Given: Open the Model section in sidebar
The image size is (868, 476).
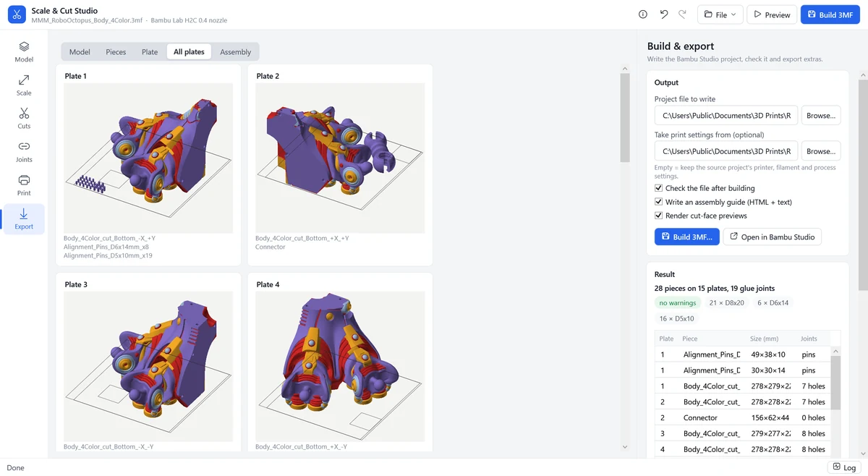Looking at the screenshot, I should 24,52.
